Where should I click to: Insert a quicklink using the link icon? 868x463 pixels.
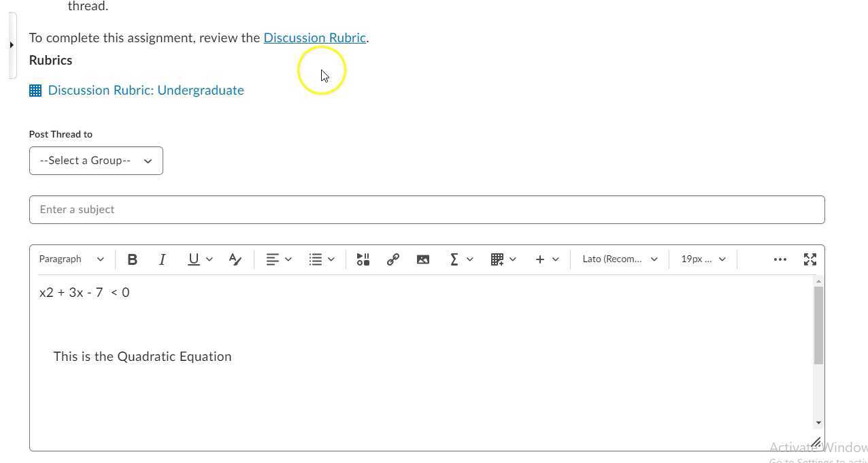(x=393, y=259)
